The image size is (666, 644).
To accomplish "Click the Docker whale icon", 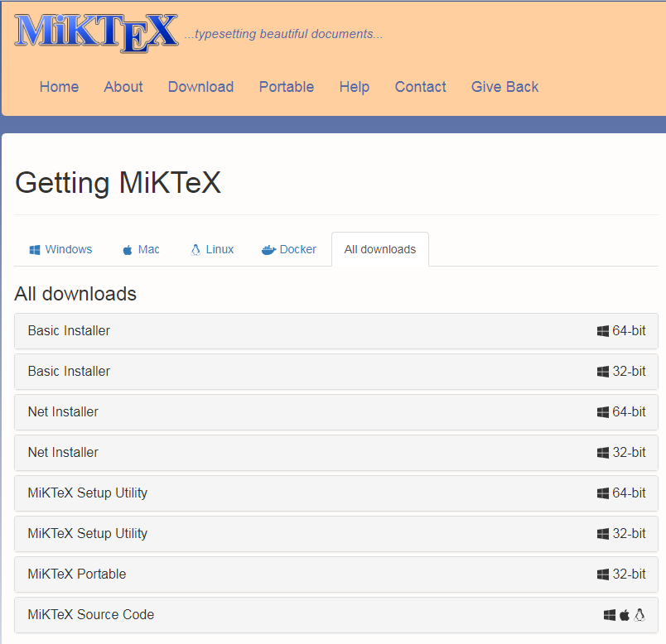I will [268, 249].
